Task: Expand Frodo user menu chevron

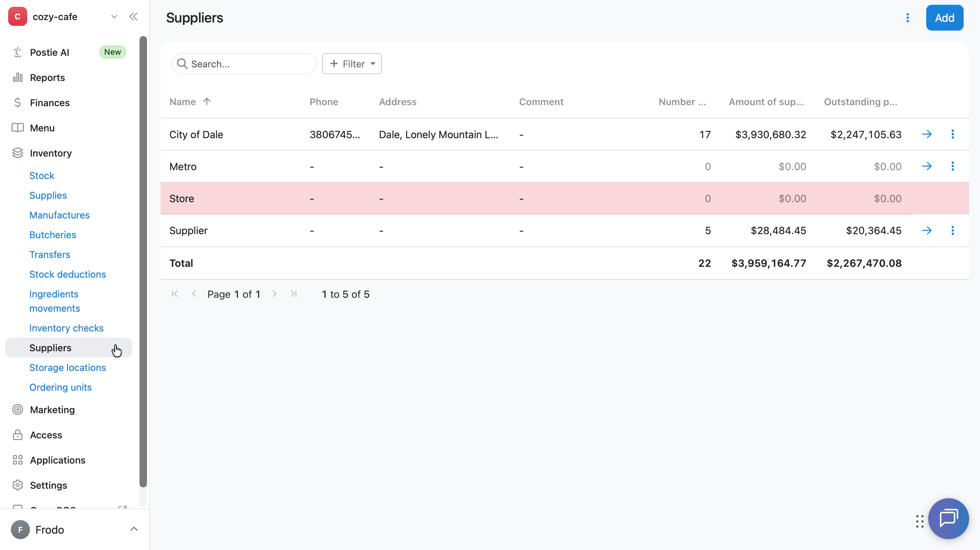Action: [x=134, y=529]
